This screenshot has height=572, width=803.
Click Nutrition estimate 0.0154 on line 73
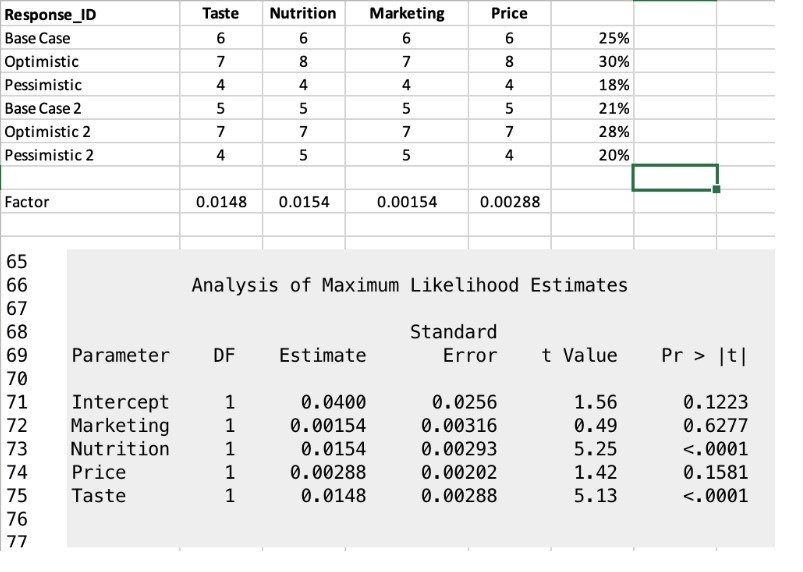click(x=333, y=449)
